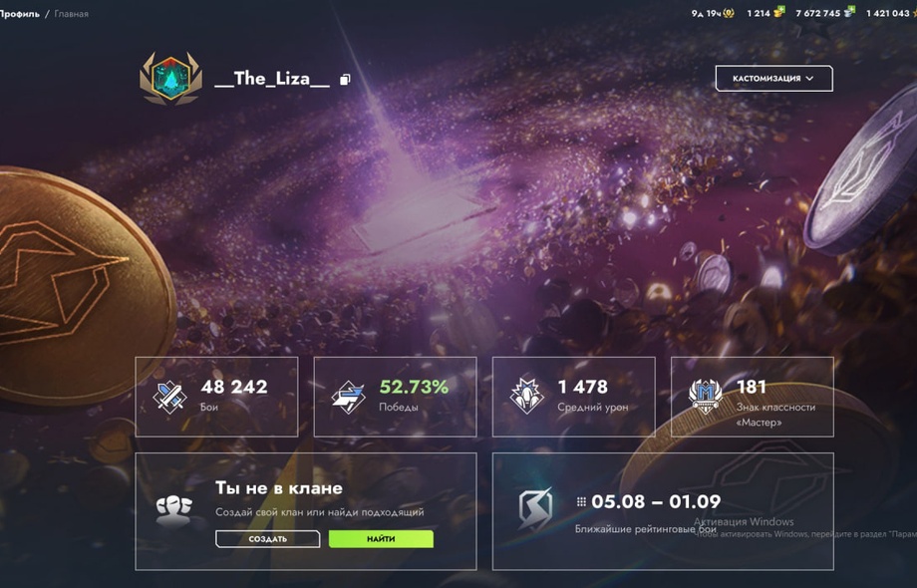917x588 pixels.
Task: Open the 05.08 – 01.09 rating battles card
Action: click(x=663, y=511)
